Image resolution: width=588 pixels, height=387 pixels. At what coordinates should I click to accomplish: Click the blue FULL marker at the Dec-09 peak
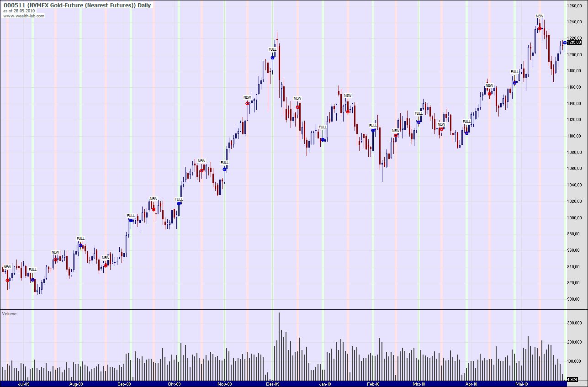(273, 58)
